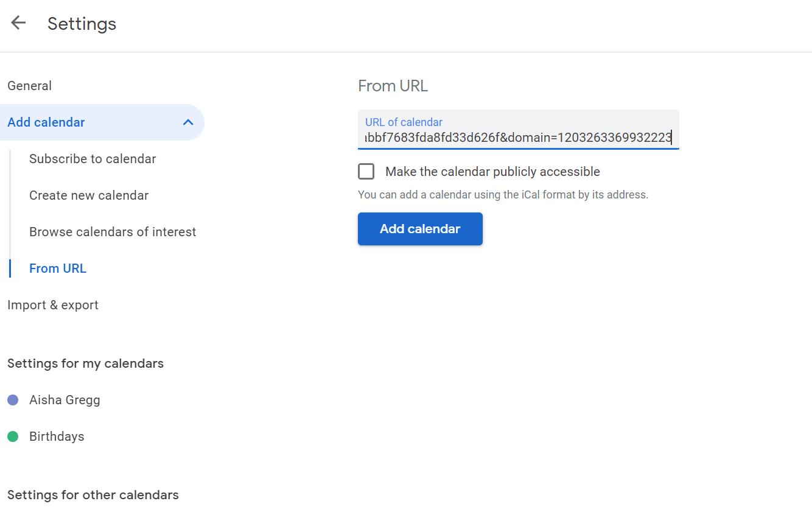Image resolution: width=812 pixels, height=526 pixels.
Task: Select From URL in the sidebar
Action: point(58,268)
